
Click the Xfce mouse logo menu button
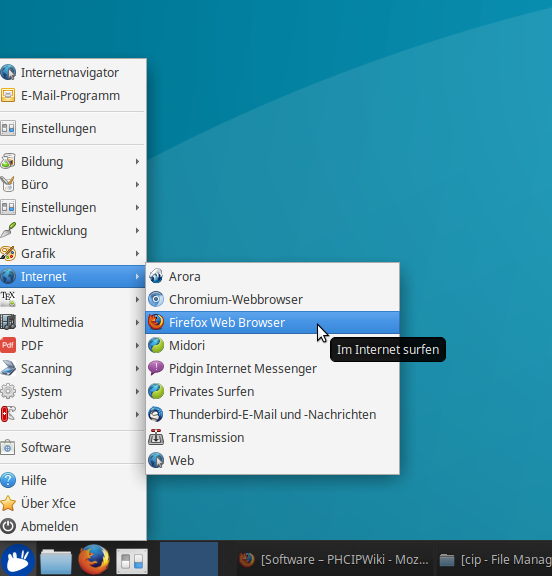(x=18, y=560)
